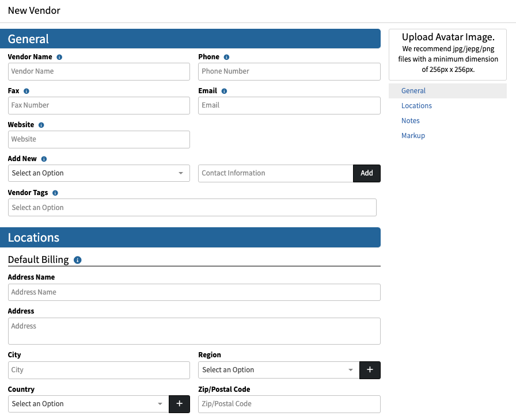Image resolution: width=516 pixels, height=420 pixels.
Task: Jump to Markup in the side navigation
Action: tap(413, 136)
